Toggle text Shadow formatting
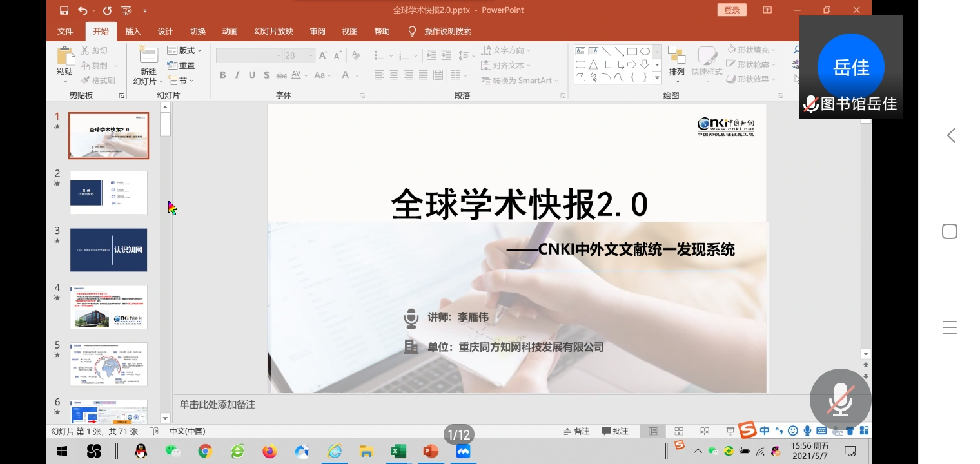Viewport: 980px width, 464px height. [x=266, y=75]
